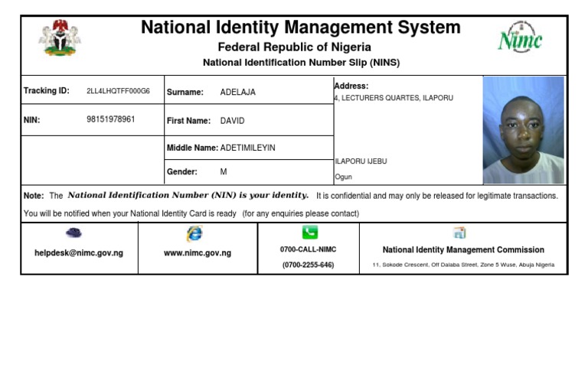This screenshot has height=374, width=588.
Task: Open the helpdesk@nimc.gov.ng email address
Action: pyautogui.click(x=79, y=253)
